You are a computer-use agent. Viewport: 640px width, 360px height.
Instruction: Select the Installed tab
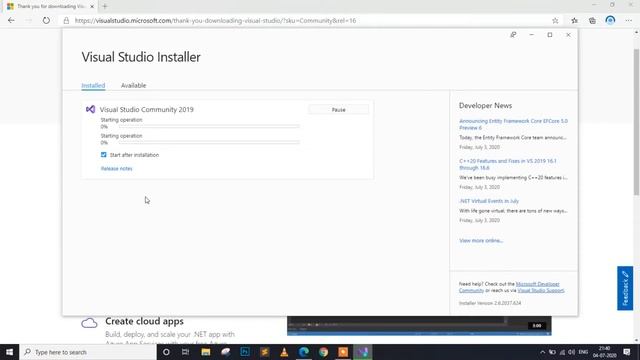pos(93,85)
